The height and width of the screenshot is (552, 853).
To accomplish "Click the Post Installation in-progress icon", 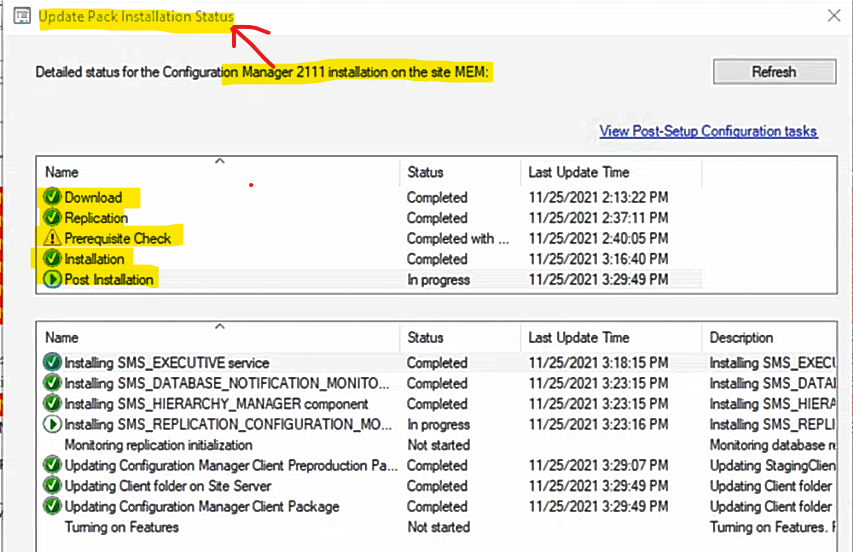I will tap(52, 279).
